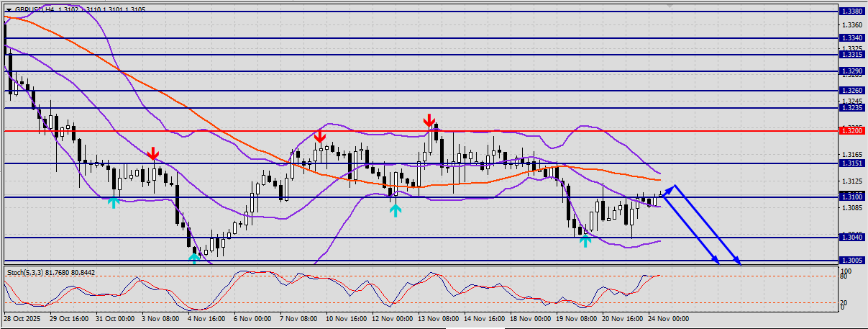Select the cyan up arrow just above the 1.3040 line
868x329 pixels.
click(x=585, y=240)
